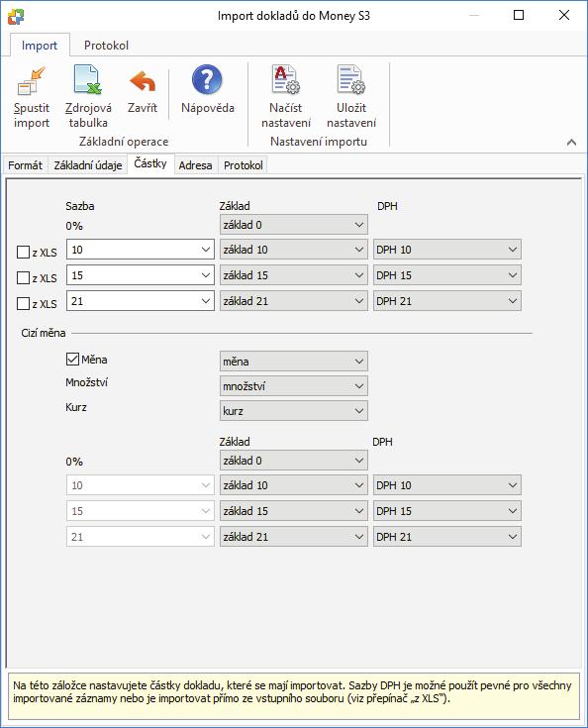Click the upper Sazba column header
588x728 pixels.
click(80, 206)
